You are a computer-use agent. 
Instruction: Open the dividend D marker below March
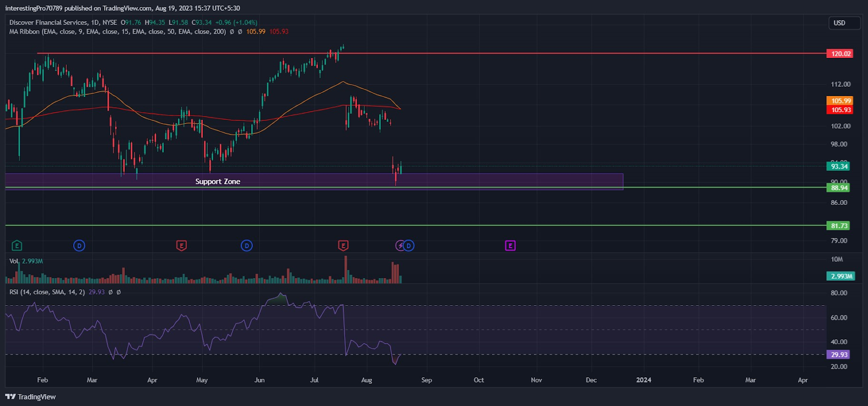pos(79,246)
